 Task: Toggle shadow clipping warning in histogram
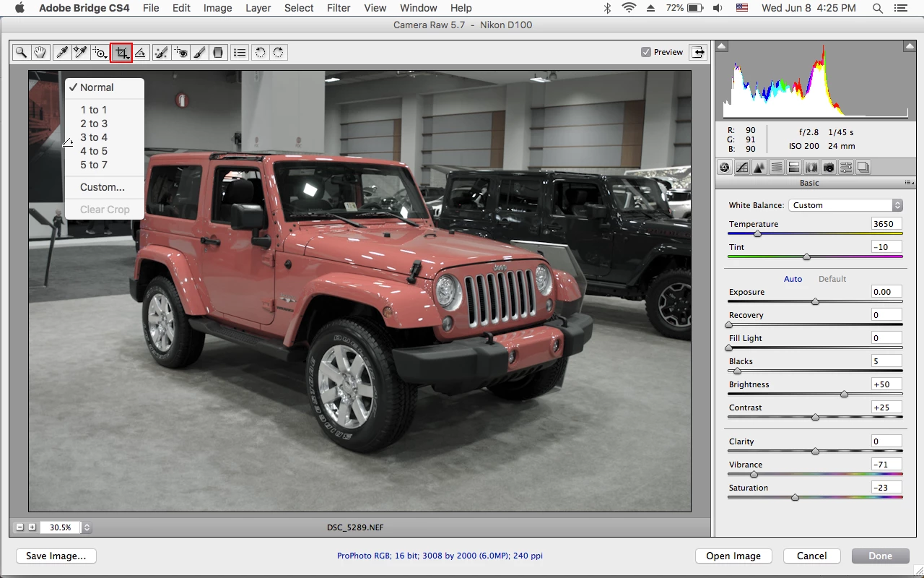722,46
